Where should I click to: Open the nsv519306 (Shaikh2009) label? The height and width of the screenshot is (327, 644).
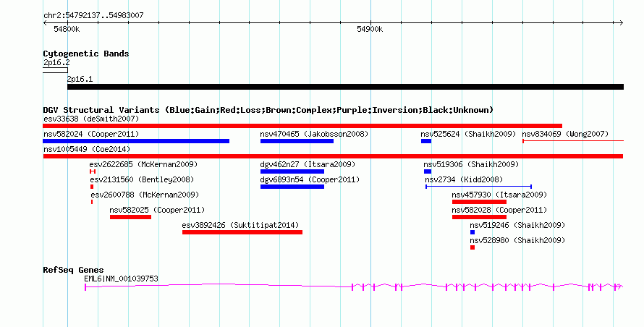pyautogui.click(x=471, y=164)
